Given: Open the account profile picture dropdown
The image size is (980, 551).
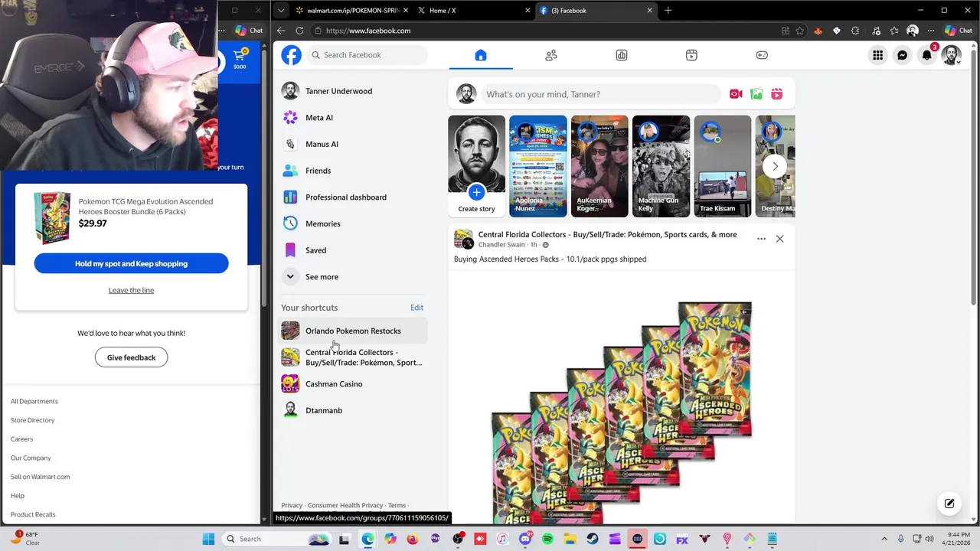Looking at the screenshot, I should click(x=951, y=55).
